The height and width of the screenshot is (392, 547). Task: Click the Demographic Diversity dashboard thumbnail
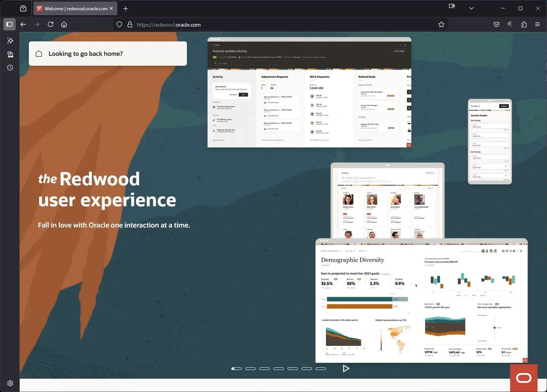click(x=422, y=300)
